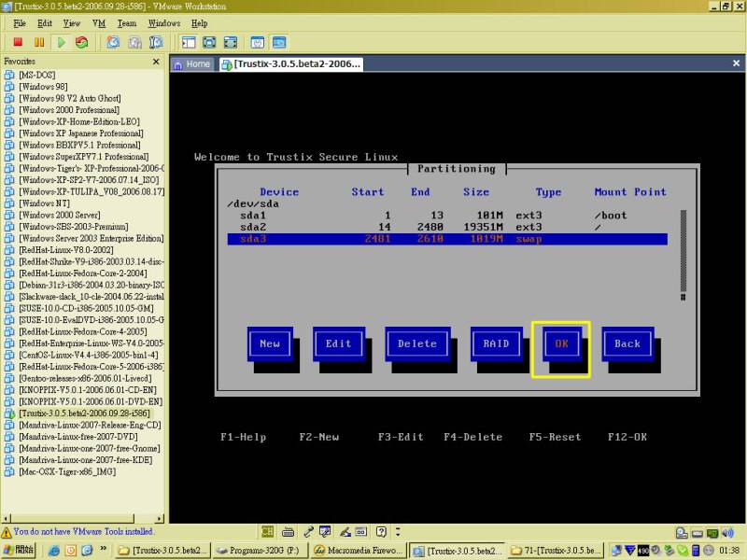Click the green Power On toolbar icon
747x560 pixels.
point(61,42)
